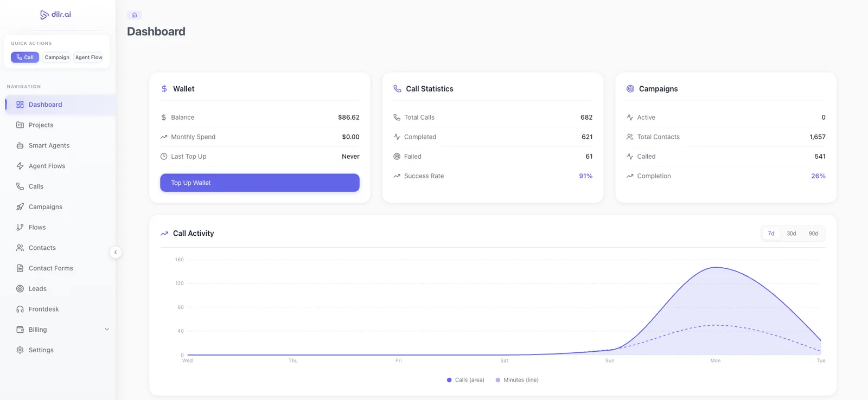Click the Projects folder icon
868x400 pixels.
(x=20, y=125)
